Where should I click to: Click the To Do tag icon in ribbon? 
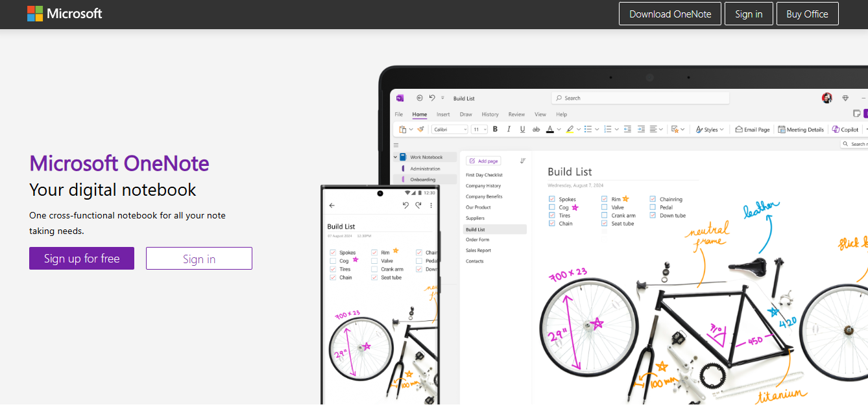click(675, 129)
